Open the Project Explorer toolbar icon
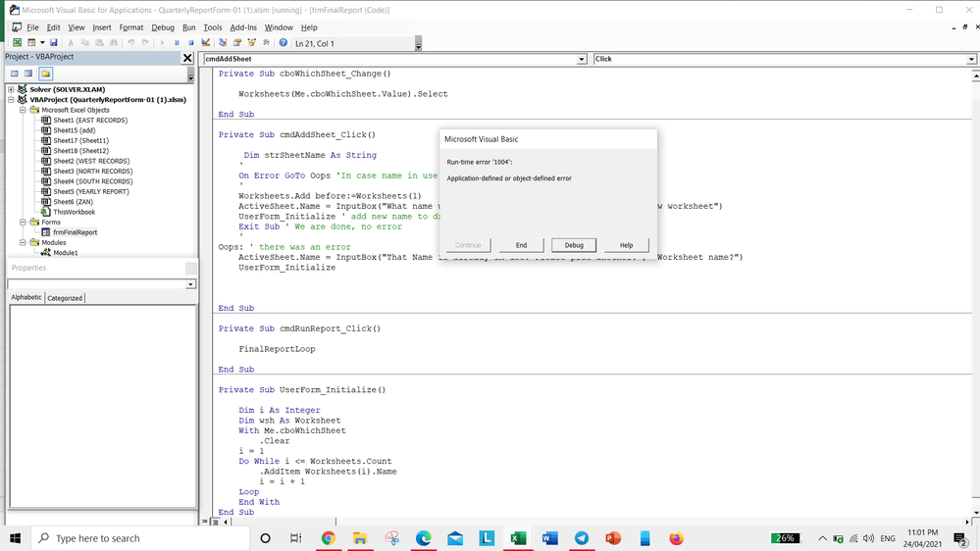The width and height of the screenshot is (980, 551). [x=223, y=43]
